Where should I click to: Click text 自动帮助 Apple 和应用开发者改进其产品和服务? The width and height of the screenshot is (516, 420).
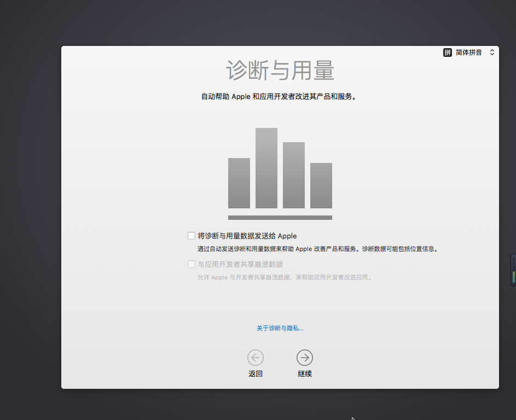279,97
